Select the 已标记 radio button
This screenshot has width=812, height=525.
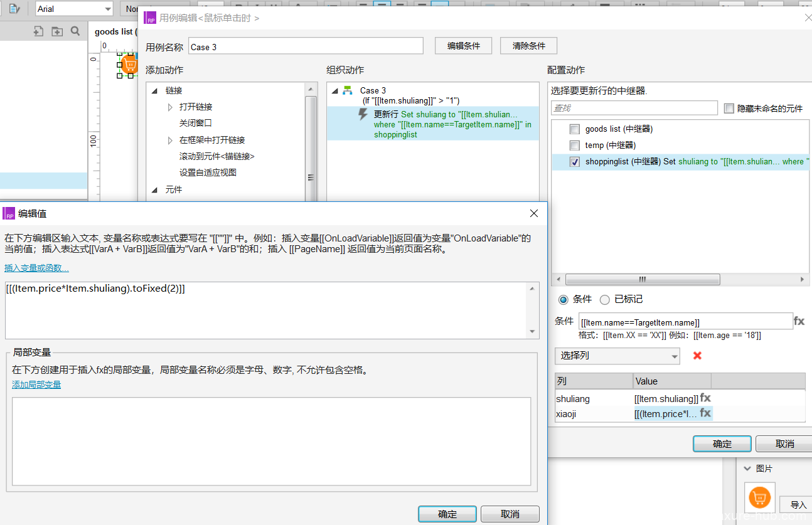605,300
